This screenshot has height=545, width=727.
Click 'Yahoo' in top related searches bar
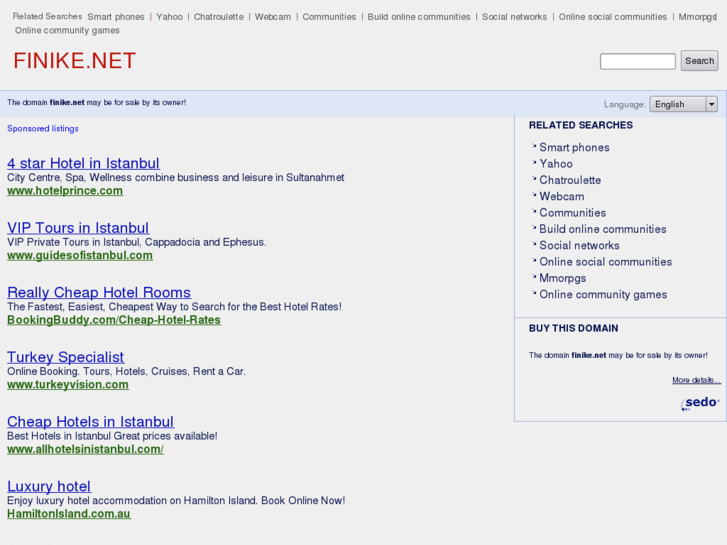(169, 17)
